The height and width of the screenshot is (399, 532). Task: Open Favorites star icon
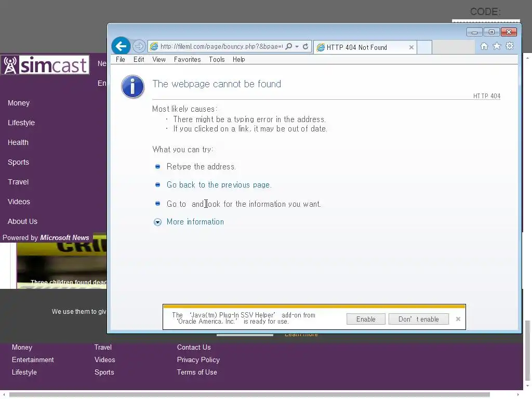tap(497, 46)
